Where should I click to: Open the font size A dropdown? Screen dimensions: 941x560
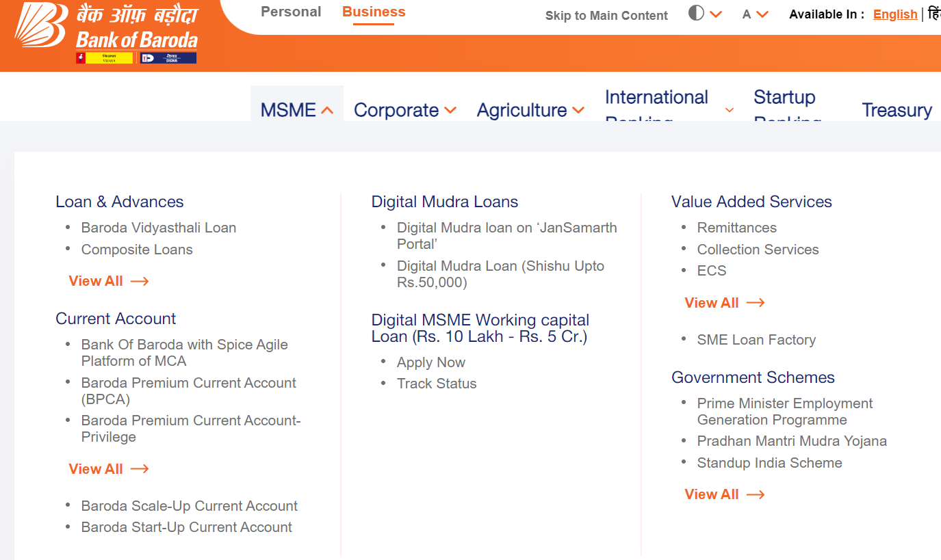pyautogui.click(x=755, y=14)
